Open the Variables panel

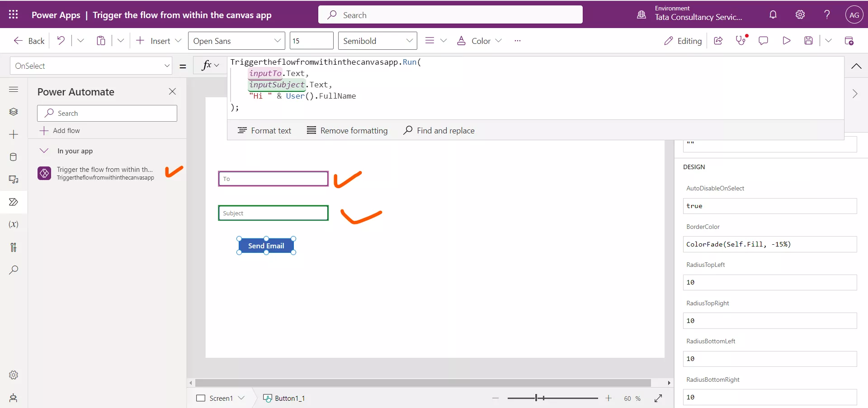[x=14, y=225]
